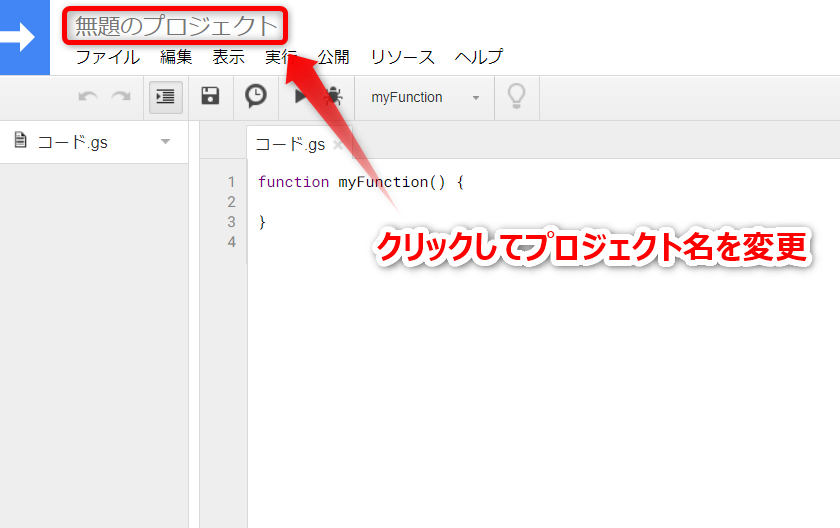840x528 pixels.
Task: Expand the コード.gs file options arrow
Action: coord(166,142)
